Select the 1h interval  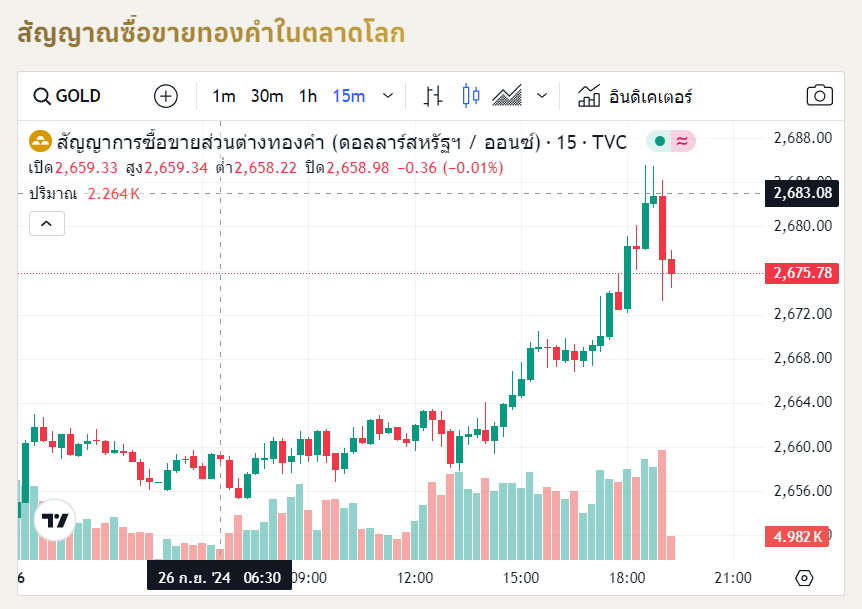[308, 96]
